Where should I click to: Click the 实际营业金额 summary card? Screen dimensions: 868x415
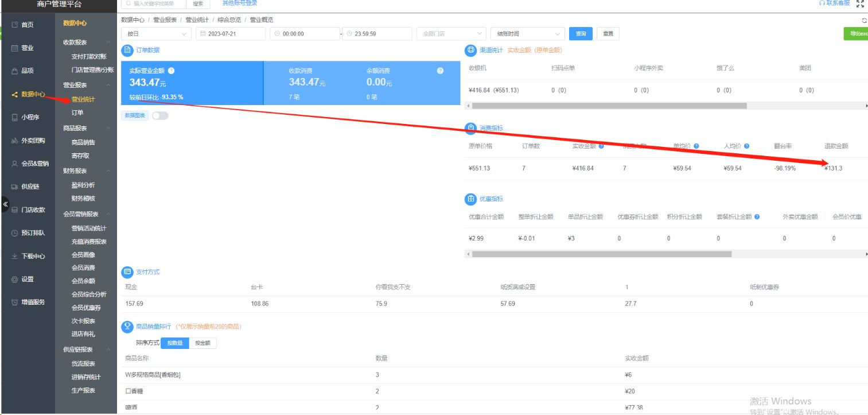(192, 83)
